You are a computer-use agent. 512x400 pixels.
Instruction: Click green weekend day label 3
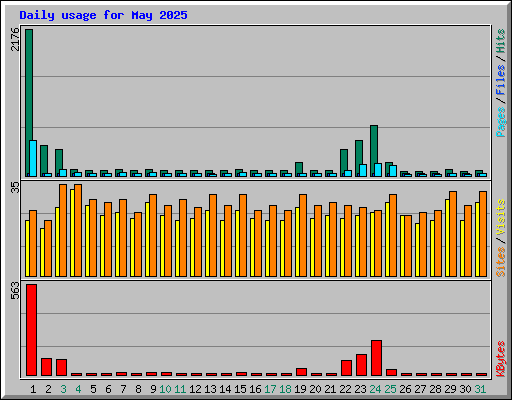tap(63, 389)
